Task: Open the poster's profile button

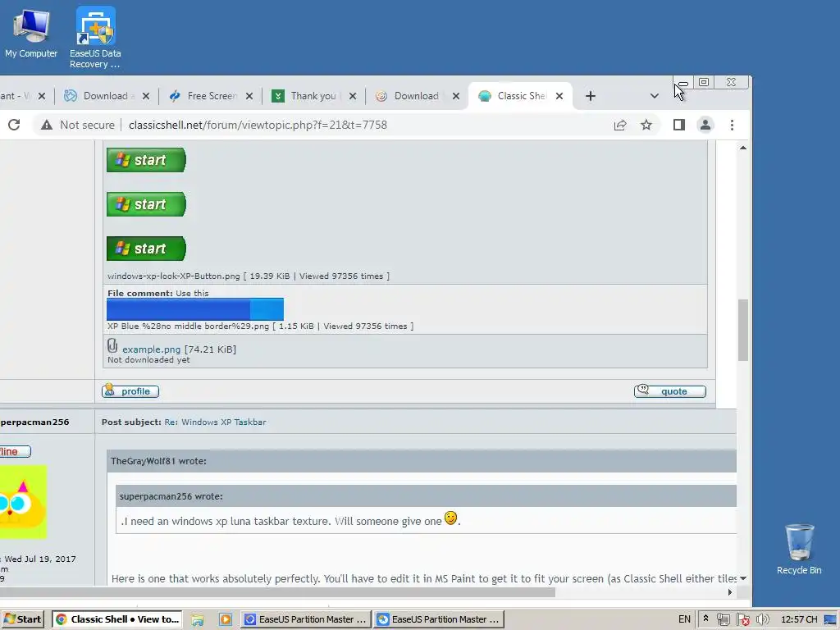Action: (x=130, y=391)
